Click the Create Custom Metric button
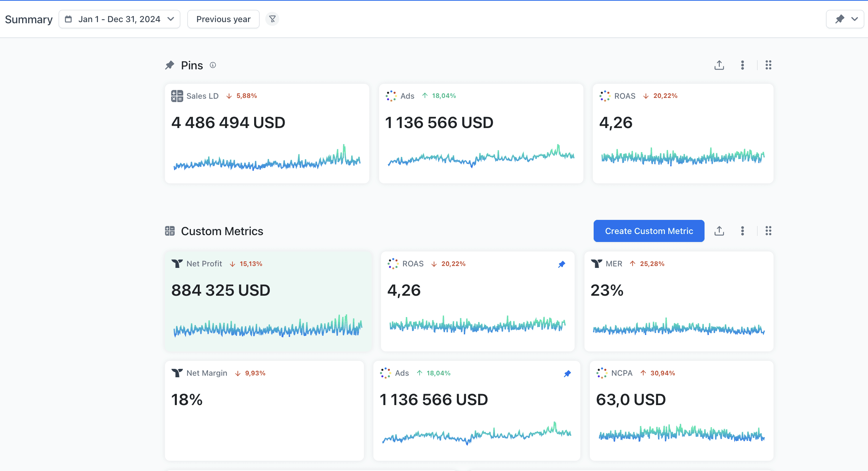This screenshot has width=868, height=471. pos(649,231)
